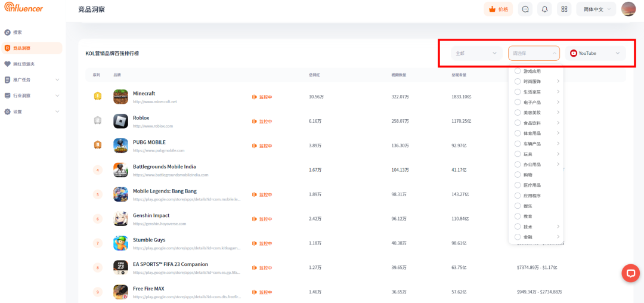Click the user avatar
The height and width of the screenshot is (303, 644).
pyautogui.click(x=628, y=9)
